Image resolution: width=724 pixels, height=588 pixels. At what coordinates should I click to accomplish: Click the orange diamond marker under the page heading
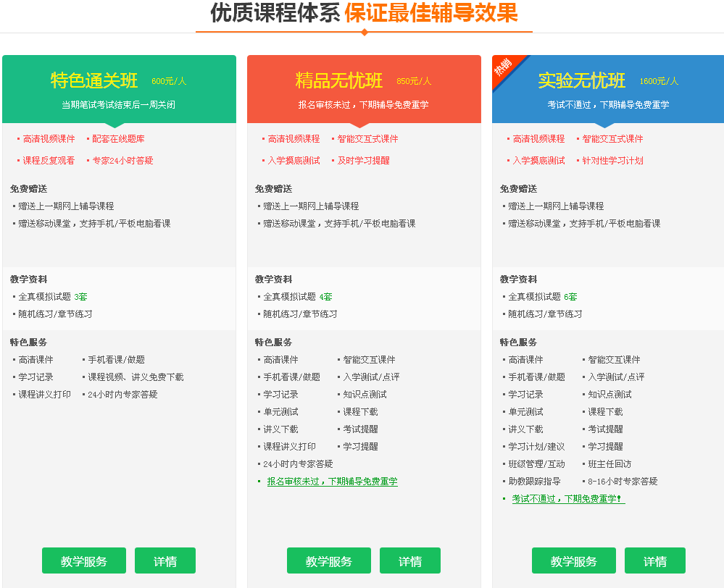point(364,32)
